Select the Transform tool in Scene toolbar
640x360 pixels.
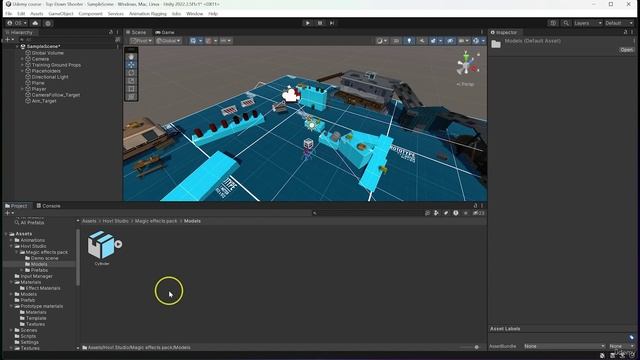(131, 96)
